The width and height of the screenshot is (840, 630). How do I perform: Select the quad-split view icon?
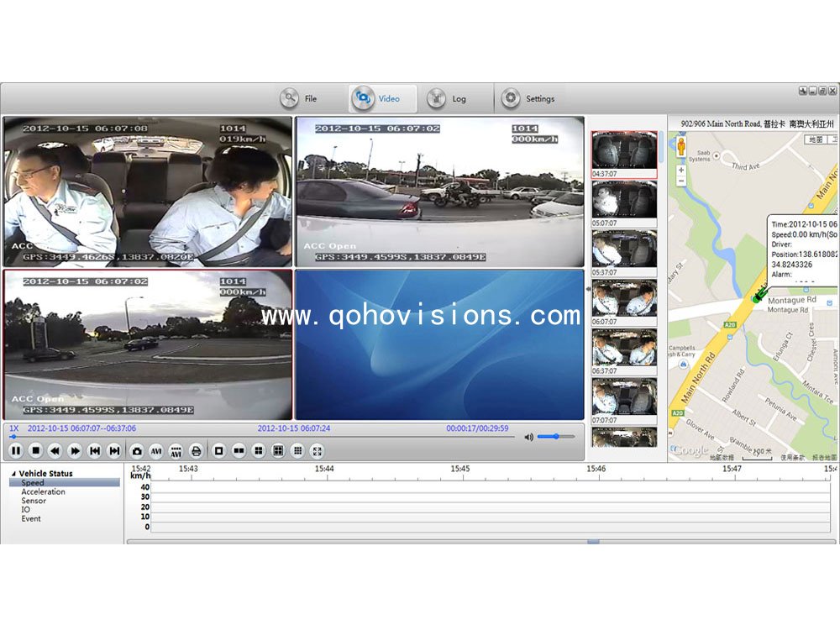[257, 451]
